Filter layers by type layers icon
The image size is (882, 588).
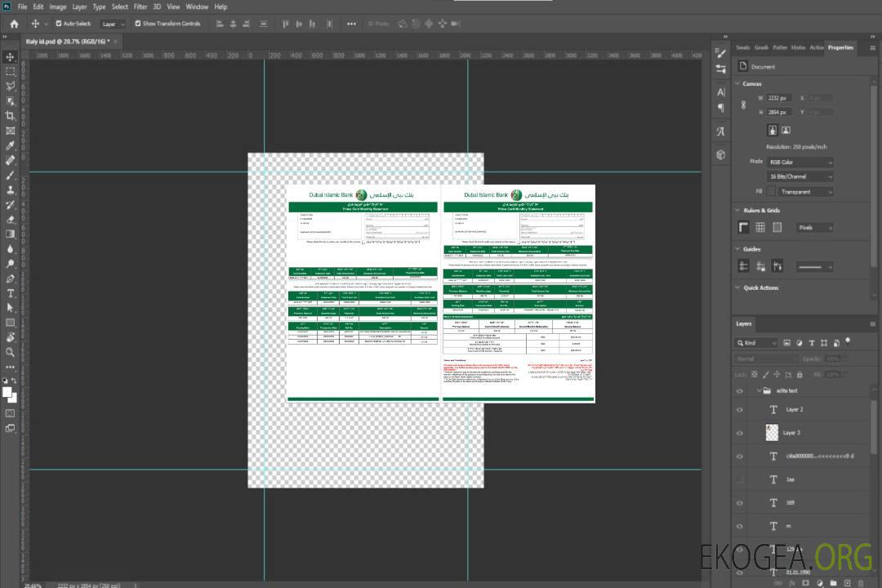tap(813, 343)
